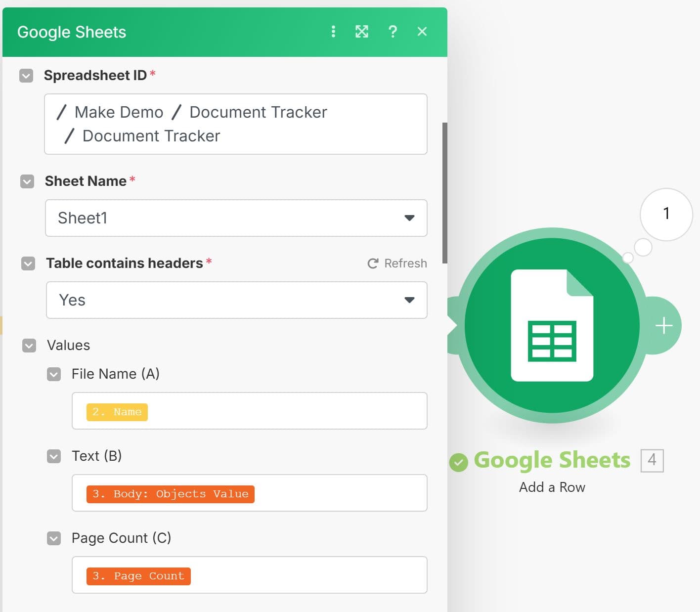This screenshot has height=612, width=700.
Task: Click Refresh next to Table contains headers
Action: pyautogui.click(x=397, y=263)
